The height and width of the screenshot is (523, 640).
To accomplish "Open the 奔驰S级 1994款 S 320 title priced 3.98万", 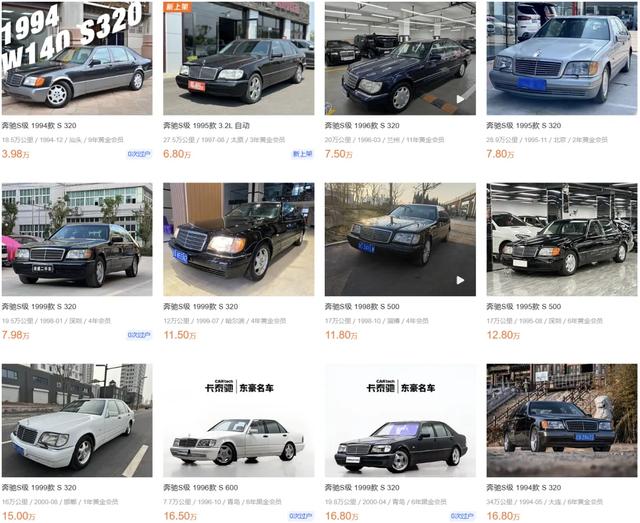I will [39, 125].
